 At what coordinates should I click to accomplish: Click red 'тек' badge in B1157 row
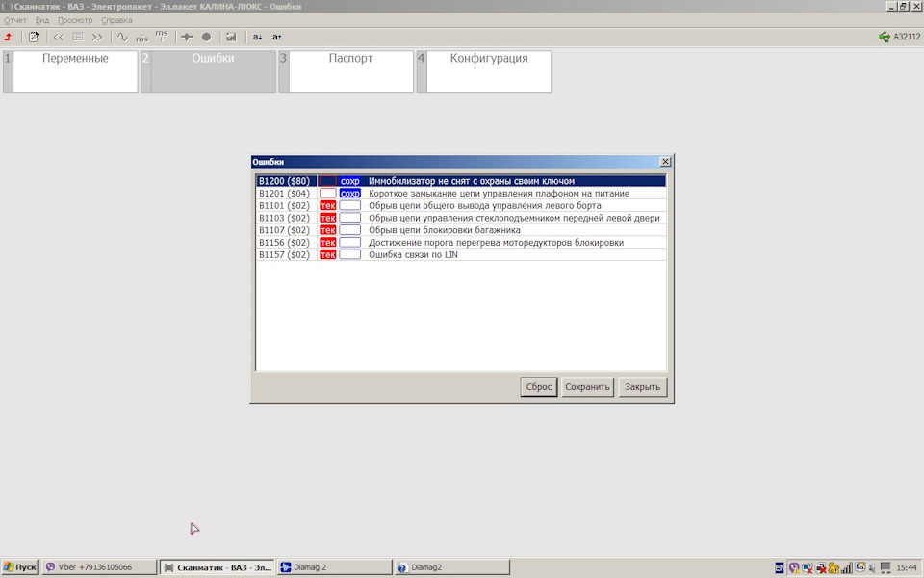pyautogui.click(x=327, y=254)
